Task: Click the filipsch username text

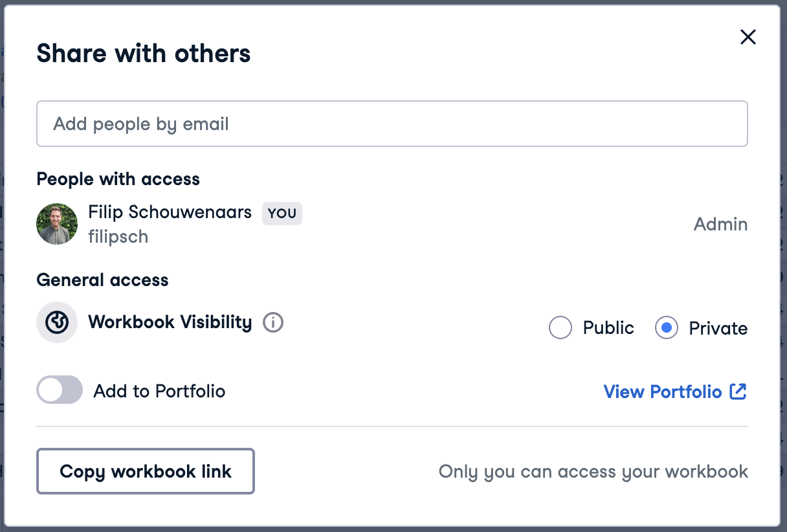Action: pyautogui.click(x=118, y=236)
